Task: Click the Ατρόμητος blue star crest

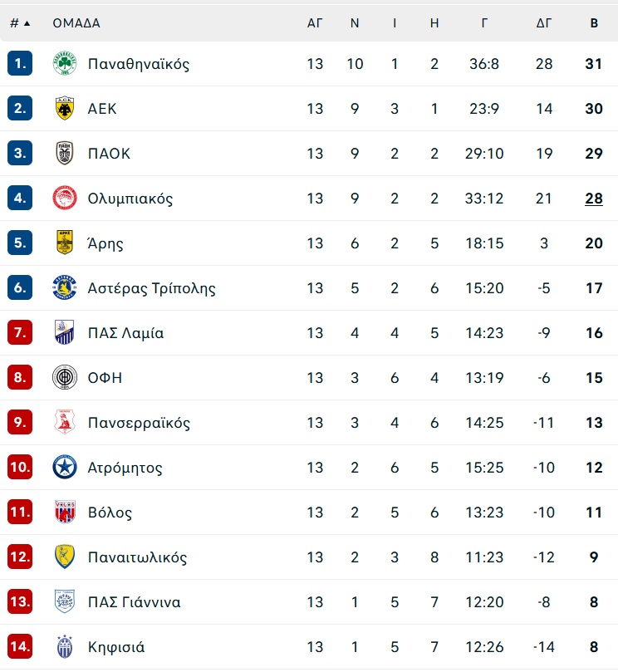Action: coord(65,467)
